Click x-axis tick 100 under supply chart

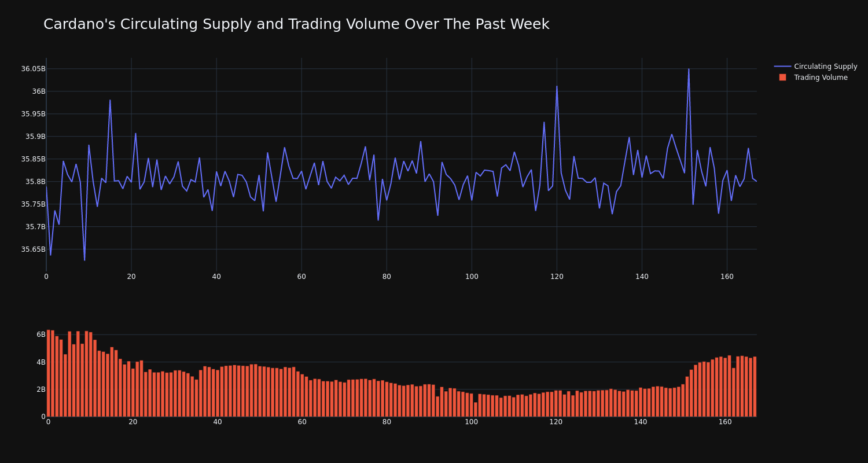coord(472,277)
